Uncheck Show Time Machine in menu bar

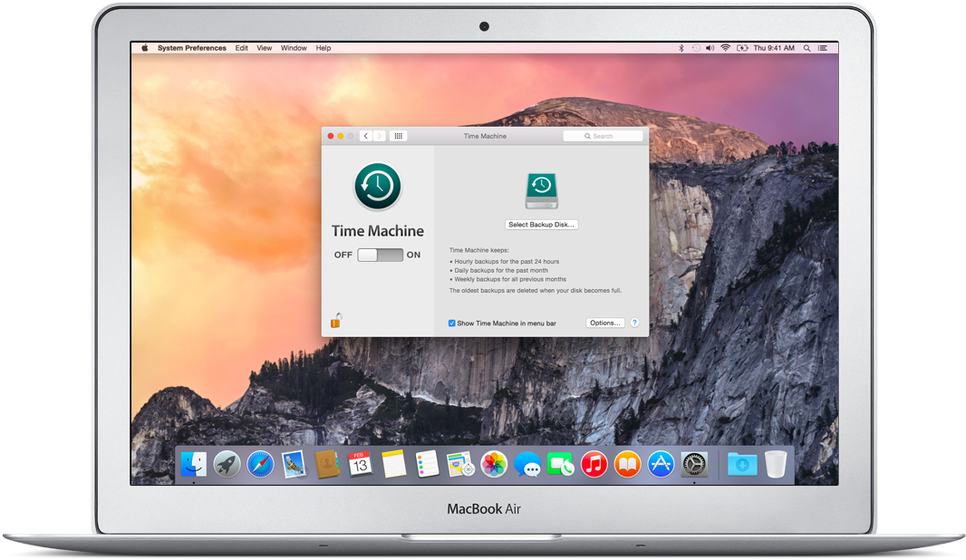[451, 323]
